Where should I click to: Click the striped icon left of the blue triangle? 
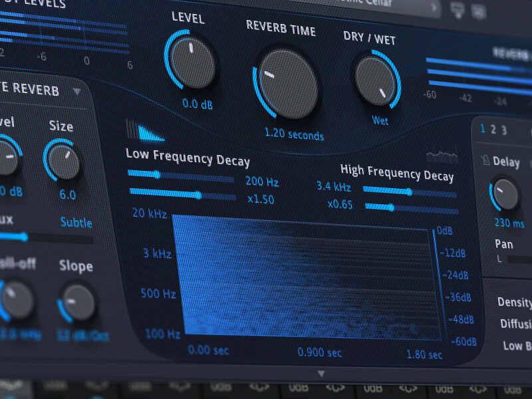tap(132, 129)
